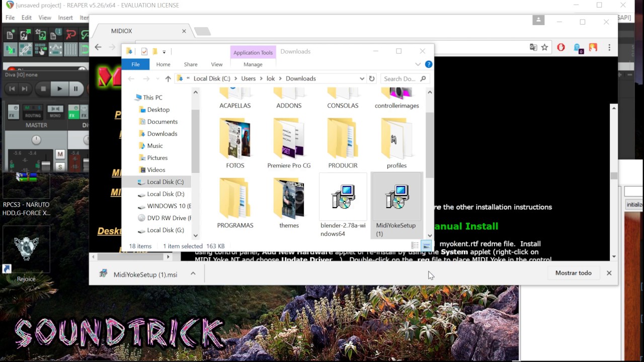Open REAPER's Insert menu

click(x=65, y=18)
